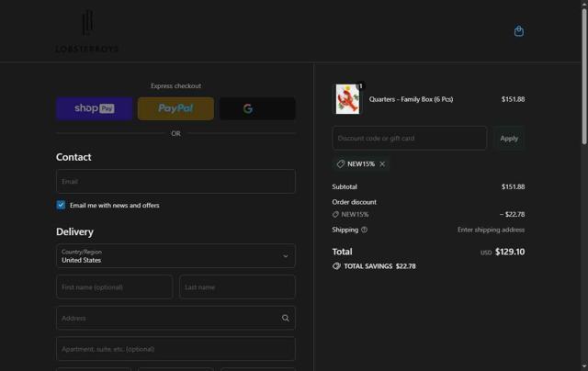Screen dimensions: 588x371
Task: Open the shopping bag cart icon
Action: click(518, 31)
